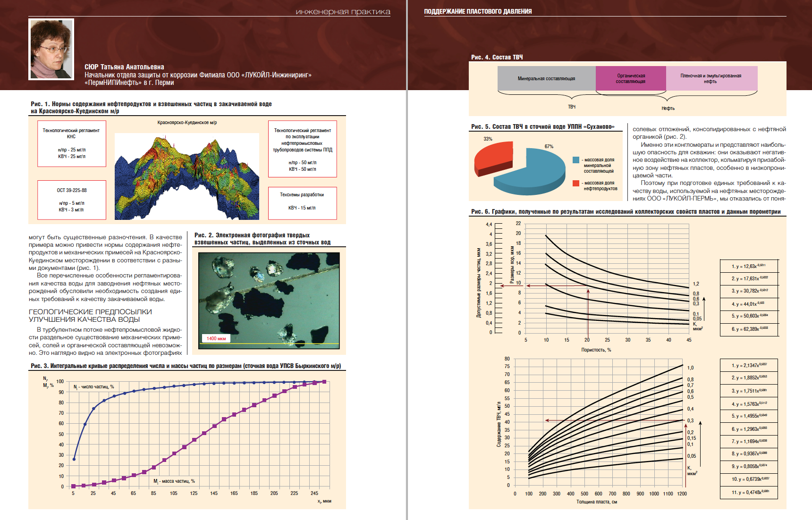812x520 pixels.
Task: Click equation '6. y = 62,389x' in upper legend
Action: tap(749, 329)
